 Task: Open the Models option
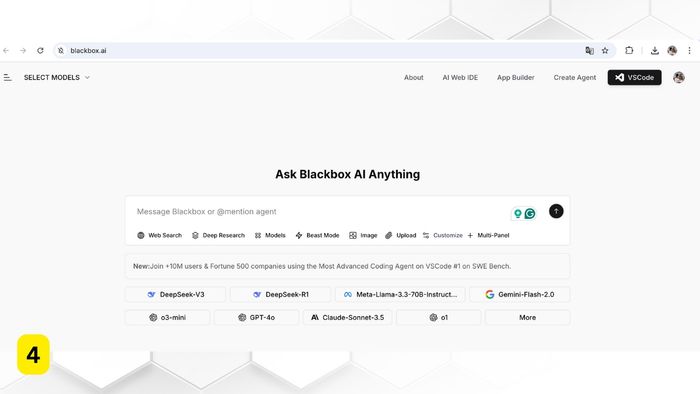click(x=270, y=235)
